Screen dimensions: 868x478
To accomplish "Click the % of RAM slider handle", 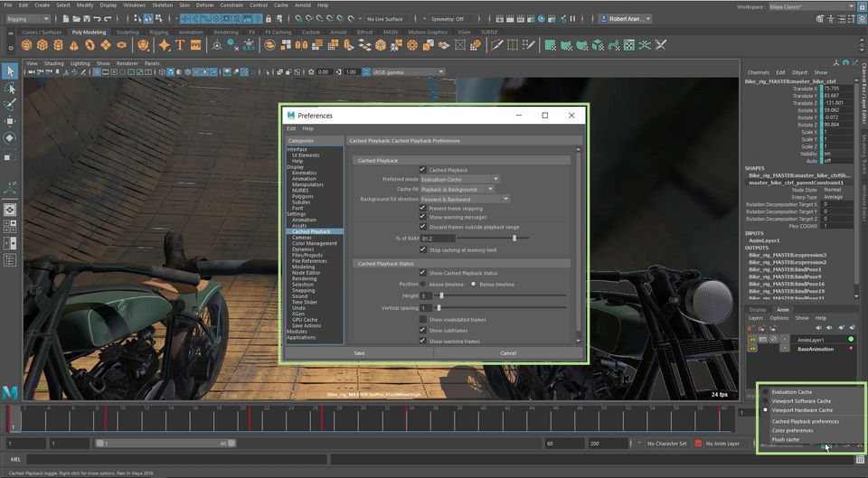I will pos(514,238).
